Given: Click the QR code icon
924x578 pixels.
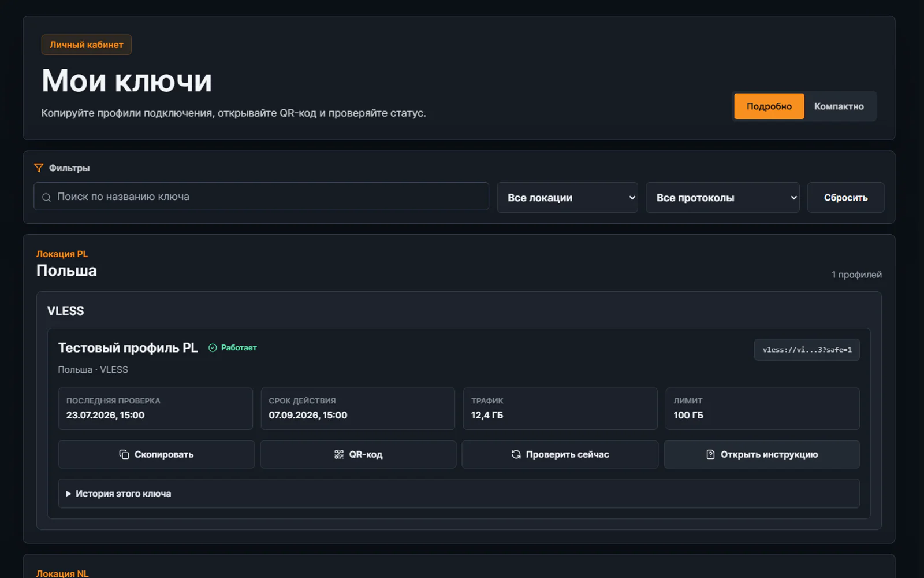Looking at the screenshot, I should click(x=339, y=454).
